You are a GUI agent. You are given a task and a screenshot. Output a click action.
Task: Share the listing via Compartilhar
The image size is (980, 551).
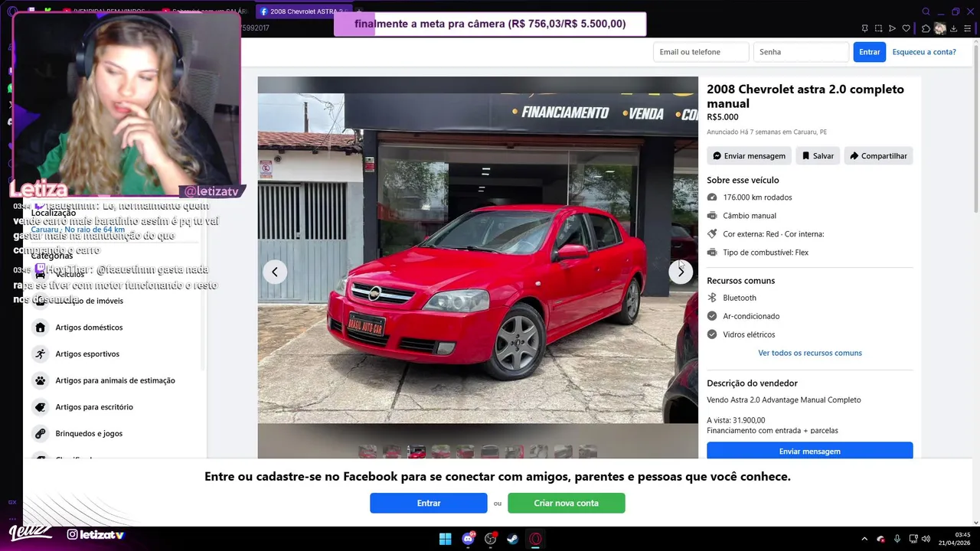[878, 156]
